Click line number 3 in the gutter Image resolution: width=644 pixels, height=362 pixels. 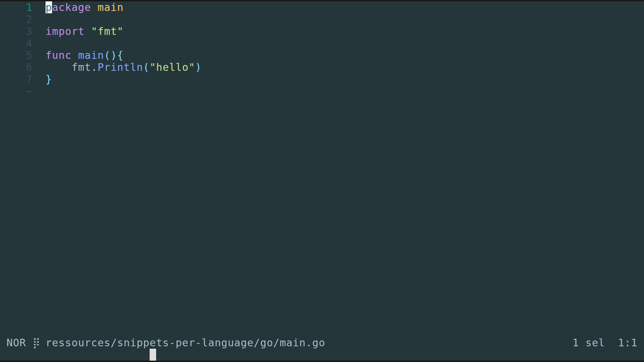[29, 32]
